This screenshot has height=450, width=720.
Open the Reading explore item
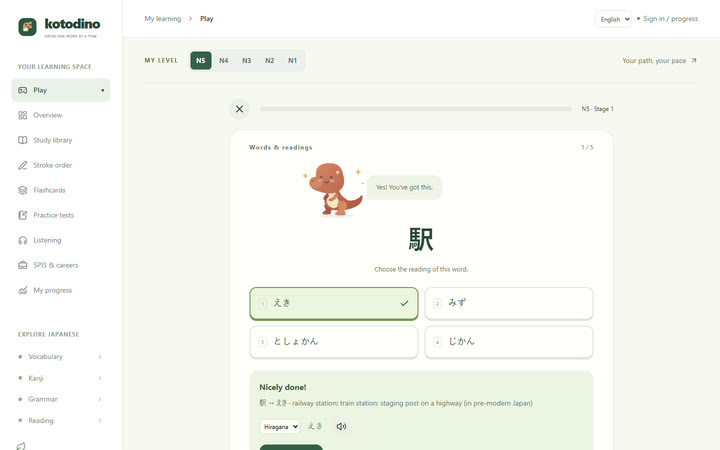[60, 421]
